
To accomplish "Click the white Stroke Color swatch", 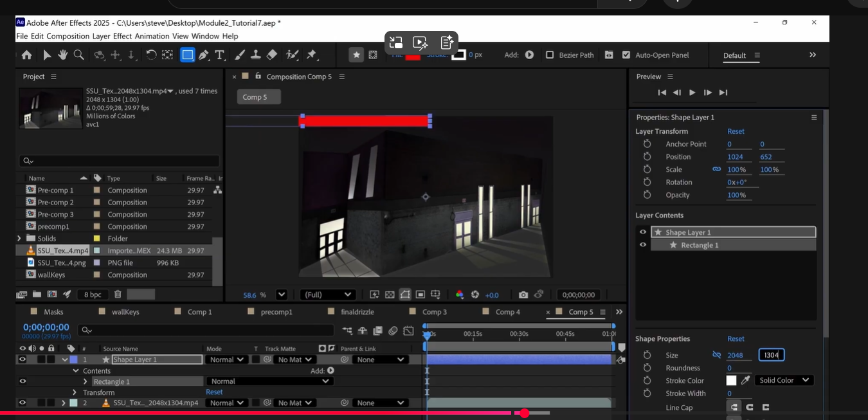I will [x=731, y=381].
